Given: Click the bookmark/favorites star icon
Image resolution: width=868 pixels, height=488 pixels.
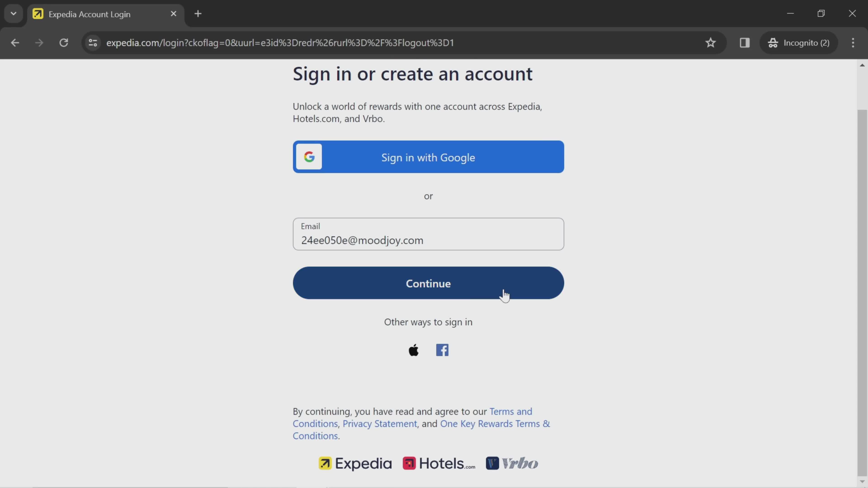Looking at the screenshot, I should click(711, 42).
